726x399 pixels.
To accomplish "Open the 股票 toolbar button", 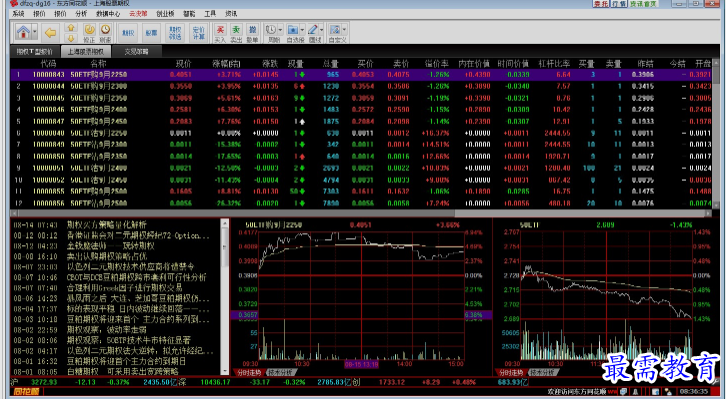I will pyautogui.click(x=151, y=33).
